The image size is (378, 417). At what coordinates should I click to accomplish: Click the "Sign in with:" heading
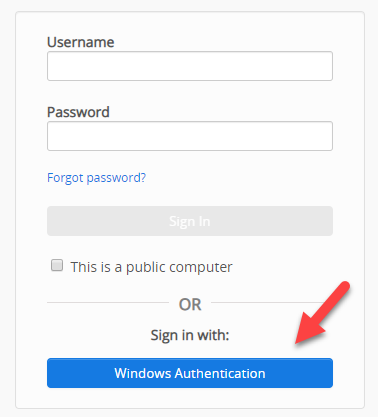[190, 335]
